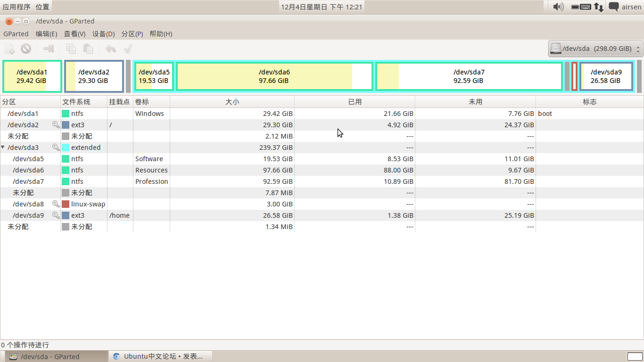
Task: Select the /dev/sda5 row in the list
Action: 322,159
